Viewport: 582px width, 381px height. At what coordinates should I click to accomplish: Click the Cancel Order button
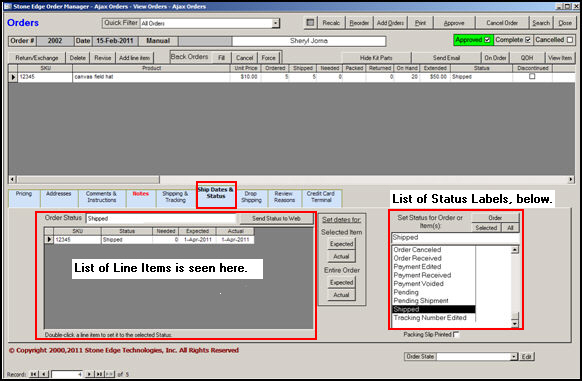pyautogui.click(x=502, y=23)
